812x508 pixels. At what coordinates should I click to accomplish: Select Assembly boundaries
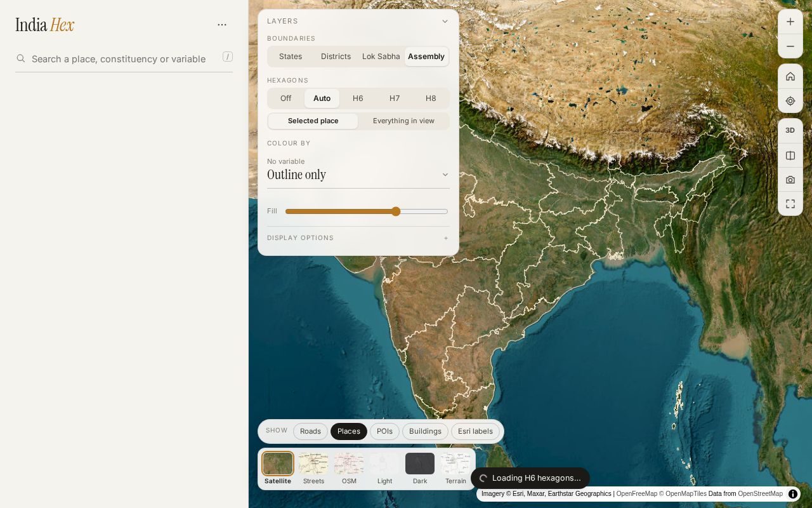point(426,57)
